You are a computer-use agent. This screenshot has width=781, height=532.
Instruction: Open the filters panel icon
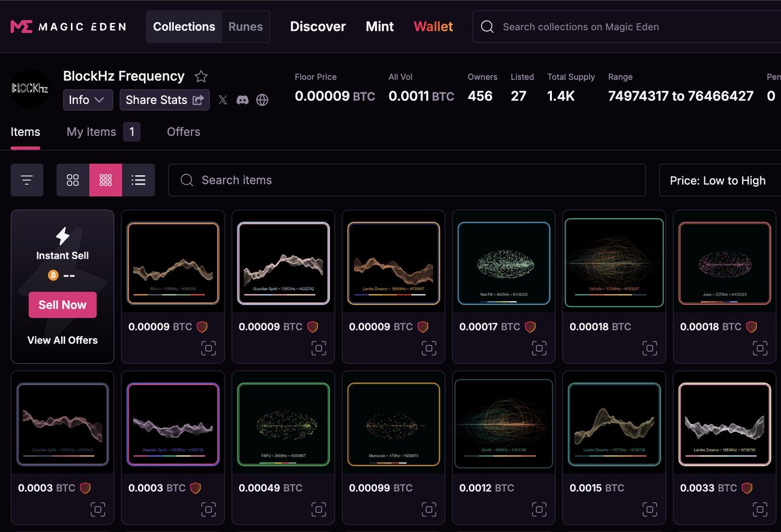point(27,180)
